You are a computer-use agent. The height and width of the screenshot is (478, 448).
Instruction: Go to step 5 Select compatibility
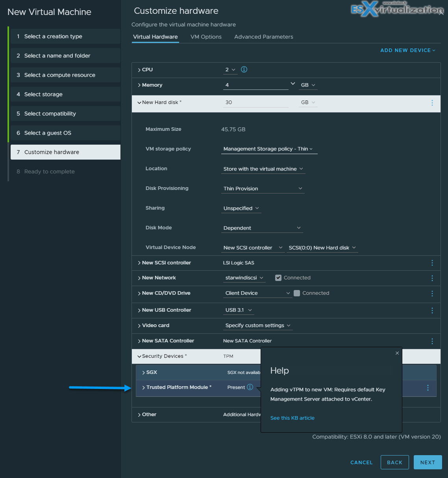65,113
